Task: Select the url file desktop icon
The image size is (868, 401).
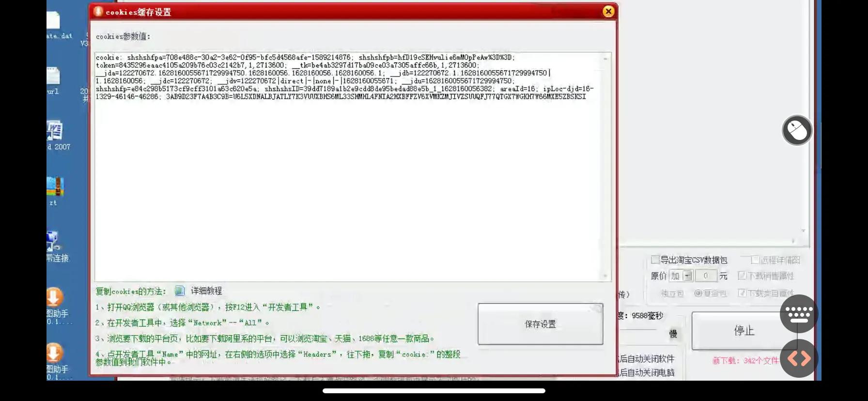Action: (x=53, y=80)
